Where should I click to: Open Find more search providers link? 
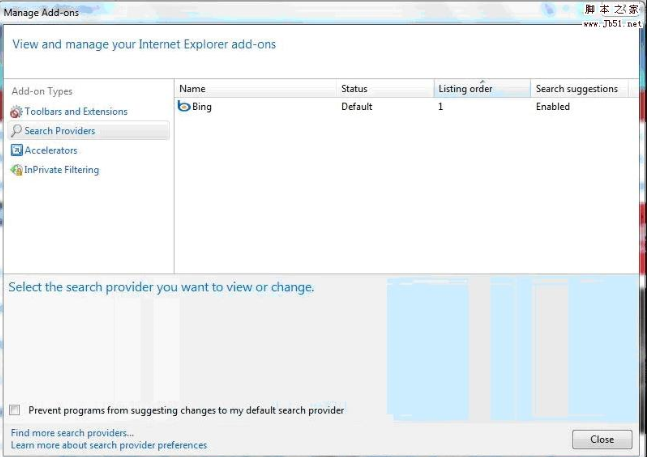pos(72,433)
